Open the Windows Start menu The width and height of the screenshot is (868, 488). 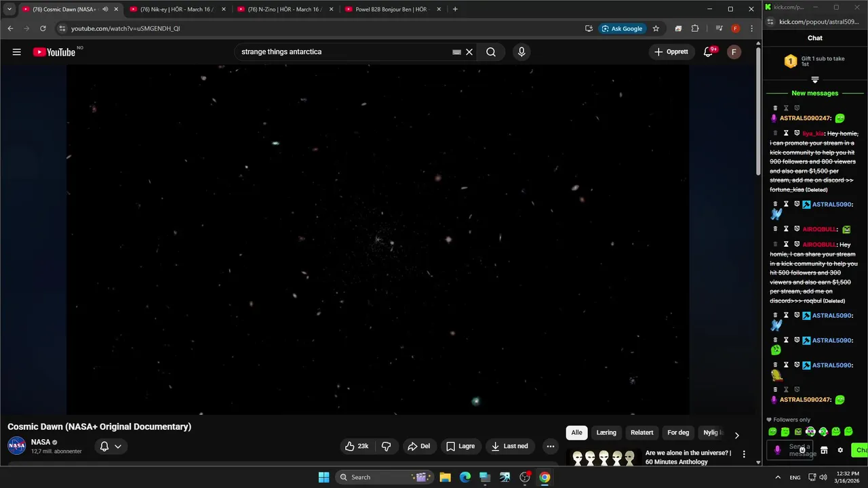[323, 477]
